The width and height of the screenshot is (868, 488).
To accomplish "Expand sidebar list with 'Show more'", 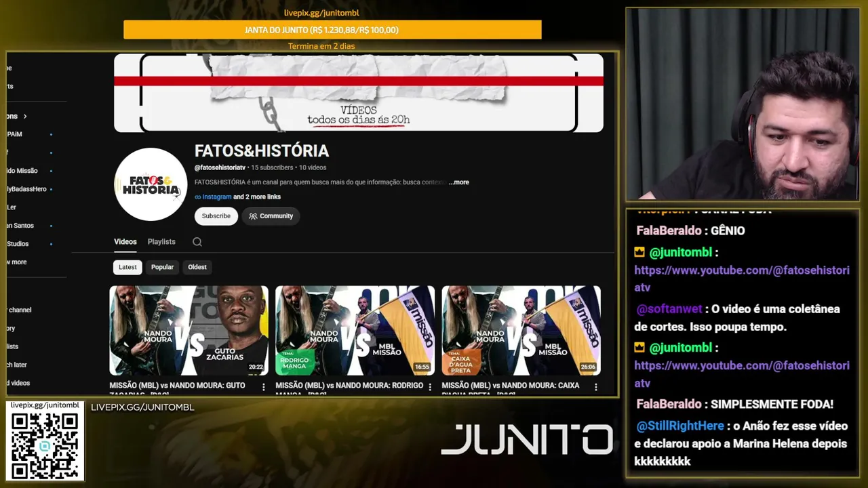I will pyautogui.click(x=17, y=262).
